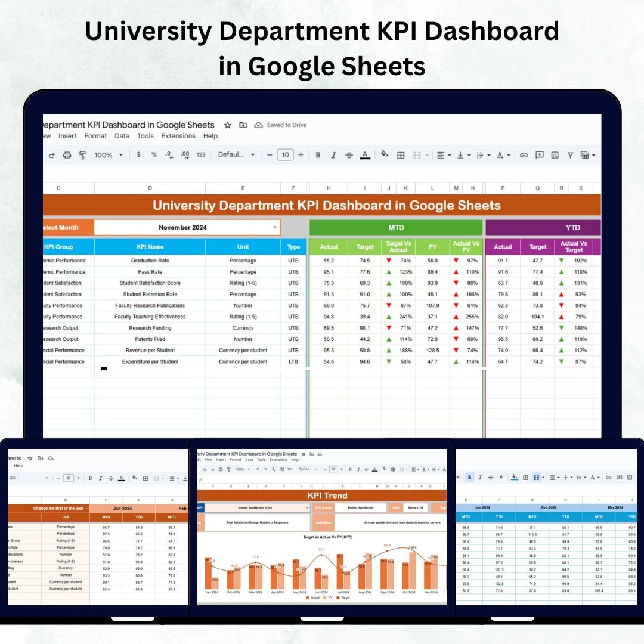644x644 pixels.
Task: Open borders tool in the main dashboard toolbar
Action: (x=401, y=155)
